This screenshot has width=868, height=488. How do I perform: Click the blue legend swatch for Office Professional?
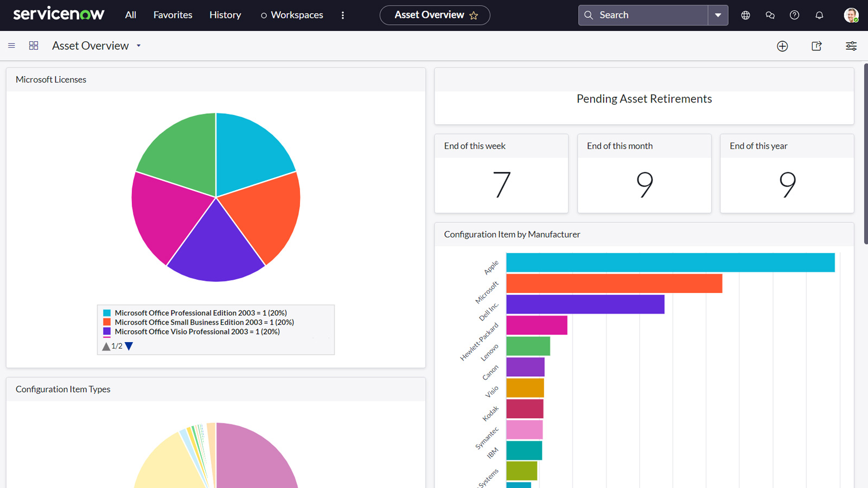pos(107,313)
